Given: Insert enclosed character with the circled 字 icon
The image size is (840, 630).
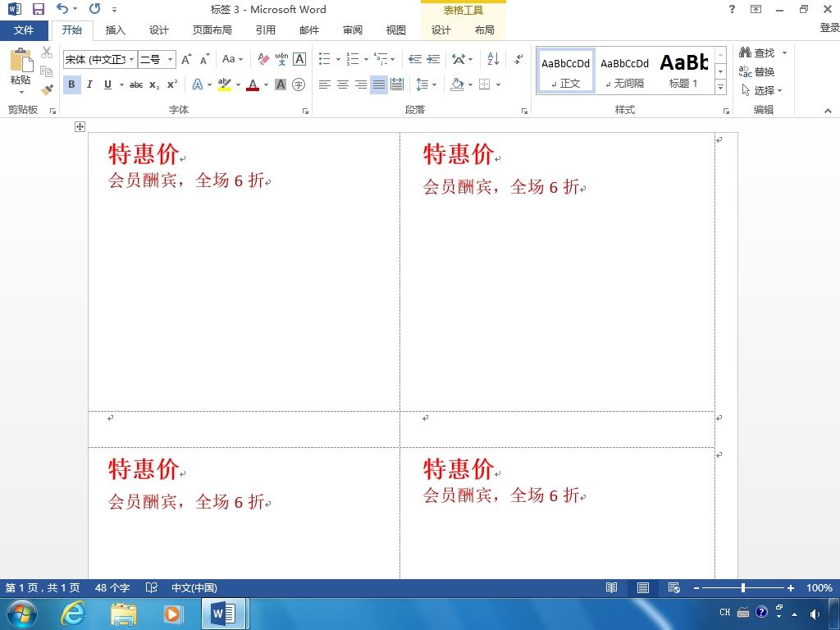Looking at the screenshot, I should pyautogui.click(x=299, y=84).
